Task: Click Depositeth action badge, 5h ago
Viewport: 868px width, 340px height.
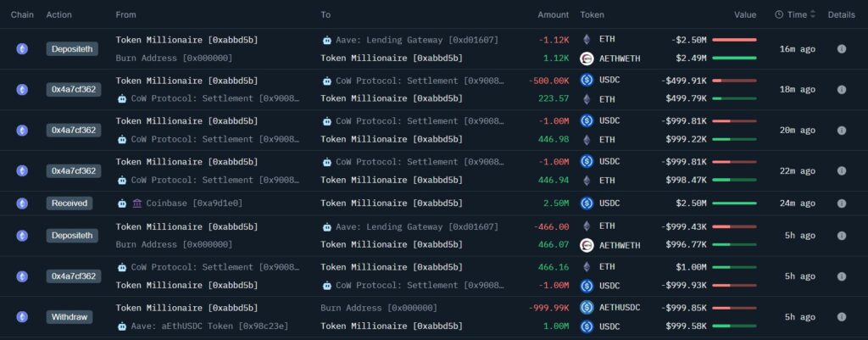Action: pos(72,236)
